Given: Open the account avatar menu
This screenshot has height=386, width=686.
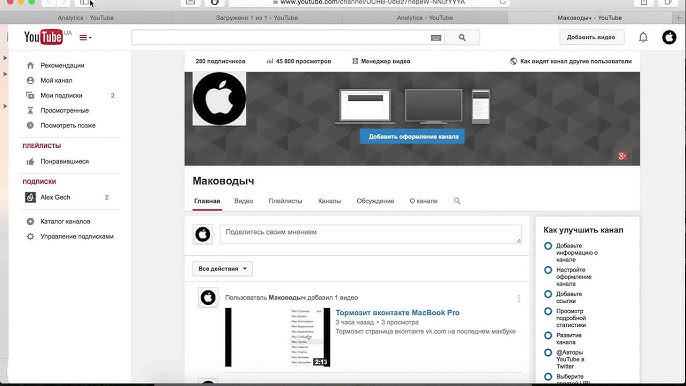Looking at the screenshot, I should (x=669, y=37).
